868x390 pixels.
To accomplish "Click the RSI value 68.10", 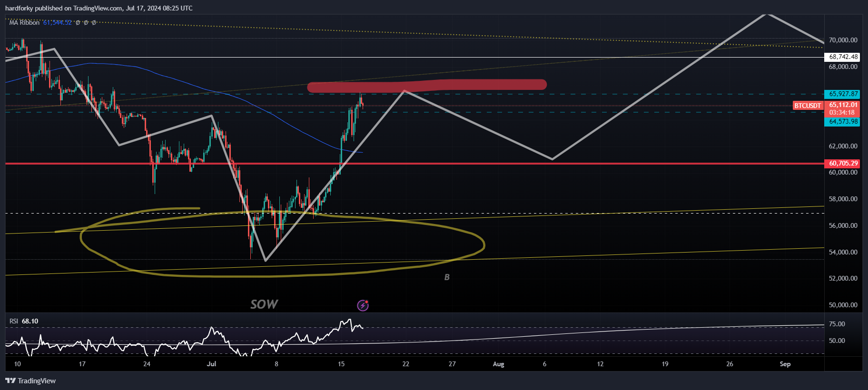I will tap(30, 321).
